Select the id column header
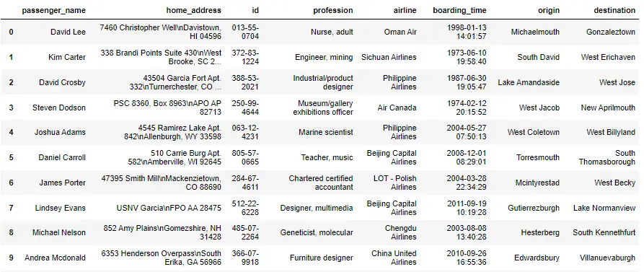The height and width of the screenshot is (272, 644). tap(255, 11)
